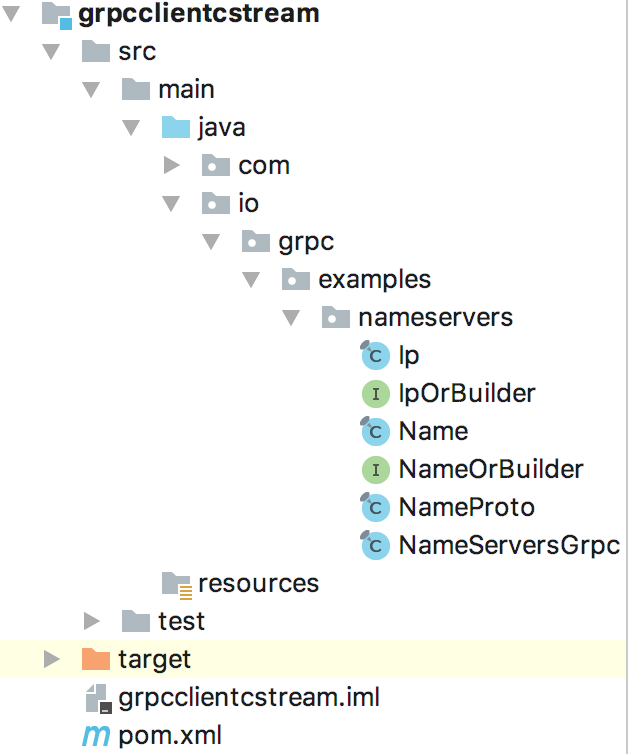This screenshot has height=754, width=628.
Task: Click the Ip class icon
Action: (x=374, y=355)
